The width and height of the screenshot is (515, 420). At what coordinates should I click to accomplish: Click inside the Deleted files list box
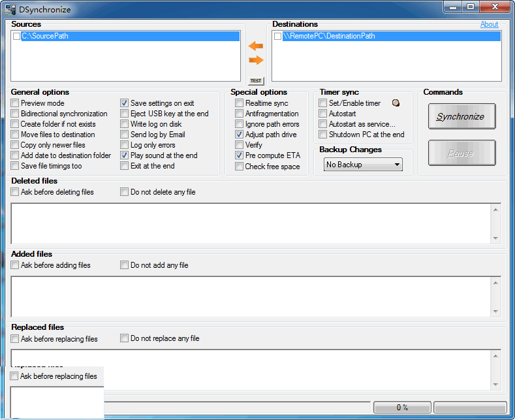(251, 224)
